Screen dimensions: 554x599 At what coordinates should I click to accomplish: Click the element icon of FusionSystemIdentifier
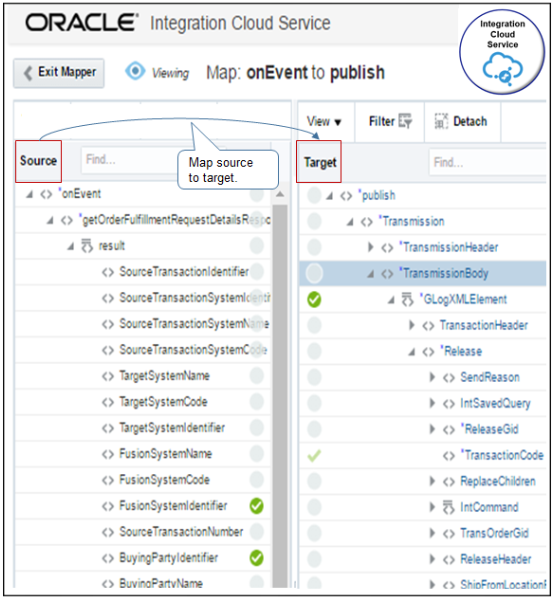pos(108,506)
